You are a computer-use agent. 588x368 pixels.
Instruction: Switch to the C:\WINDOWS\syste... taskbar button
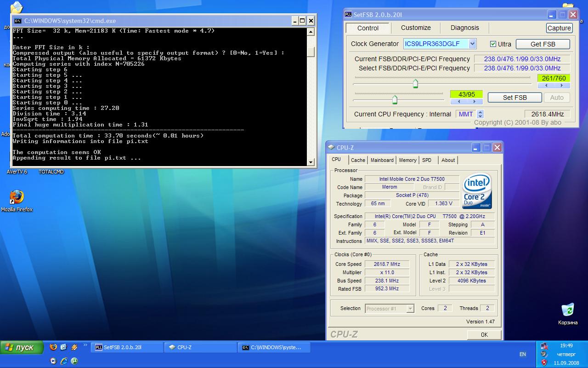274,347
